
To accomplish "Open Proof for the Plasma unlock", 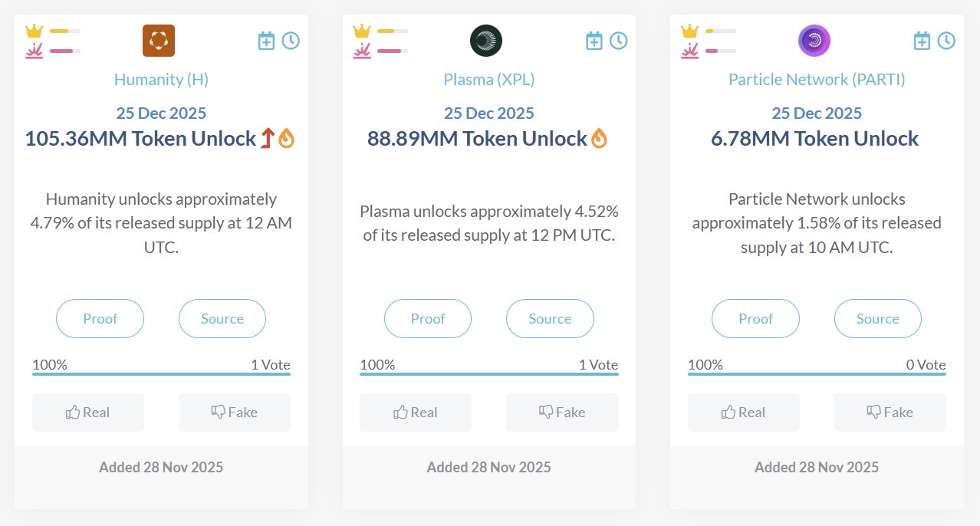I will (x=428, y=318).
